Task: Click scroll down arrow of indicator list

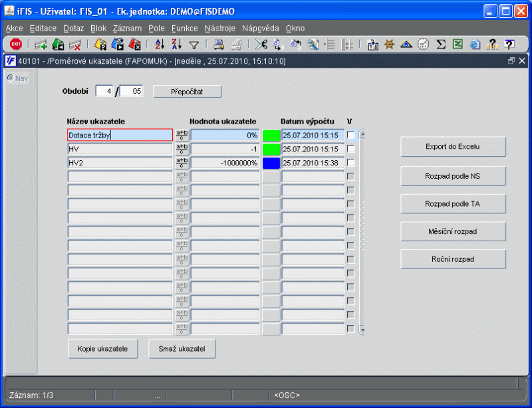Action: (x=362, y=330)
